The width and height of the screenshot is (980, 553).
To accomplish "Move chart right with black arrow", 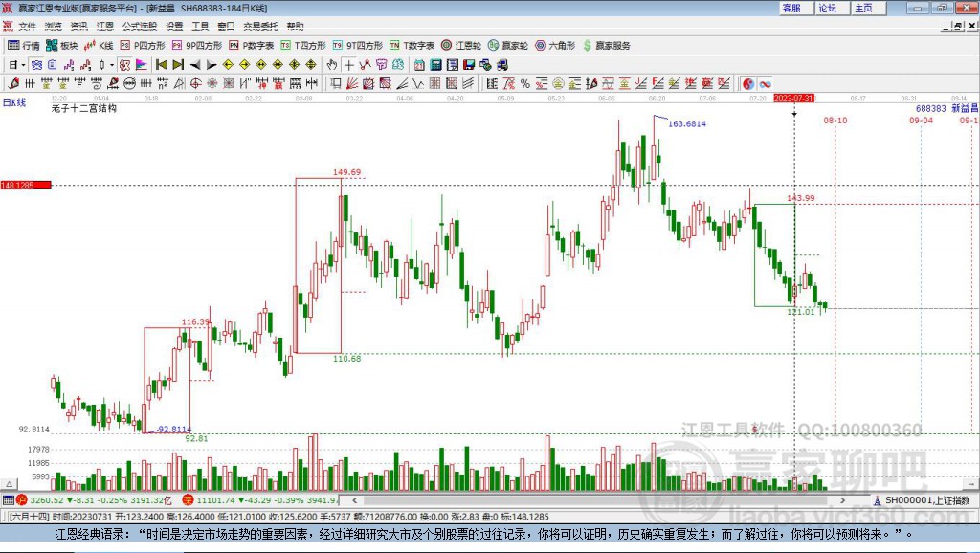I will click(212, 65).
